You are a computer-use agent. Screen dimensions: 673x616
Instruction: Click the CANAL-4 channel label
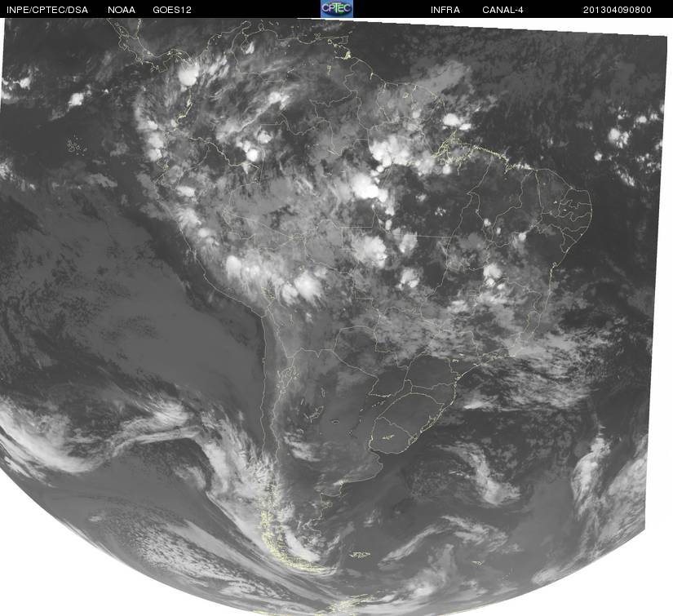(503, 10)
